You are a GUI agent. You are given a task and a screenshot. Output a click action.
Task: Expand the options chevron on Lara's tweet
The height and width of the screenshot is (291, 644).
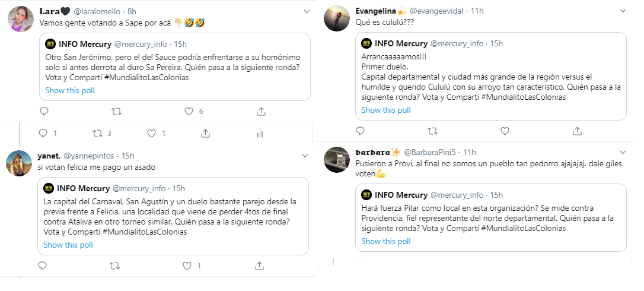pos(306,11)
